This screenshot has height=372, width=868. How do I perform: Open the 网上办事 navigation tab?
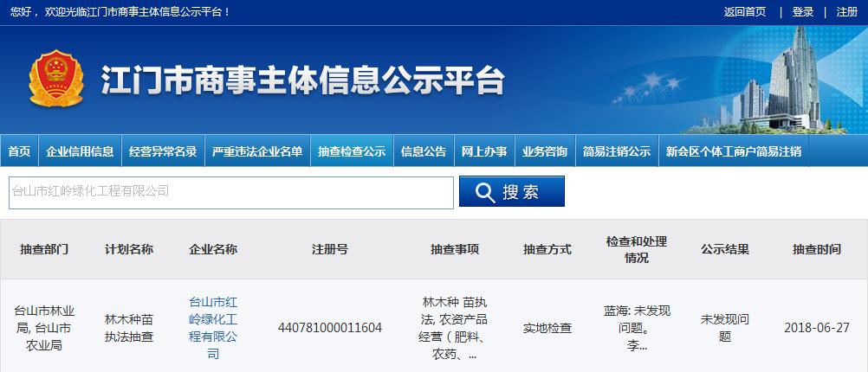[x=484, y=151]
